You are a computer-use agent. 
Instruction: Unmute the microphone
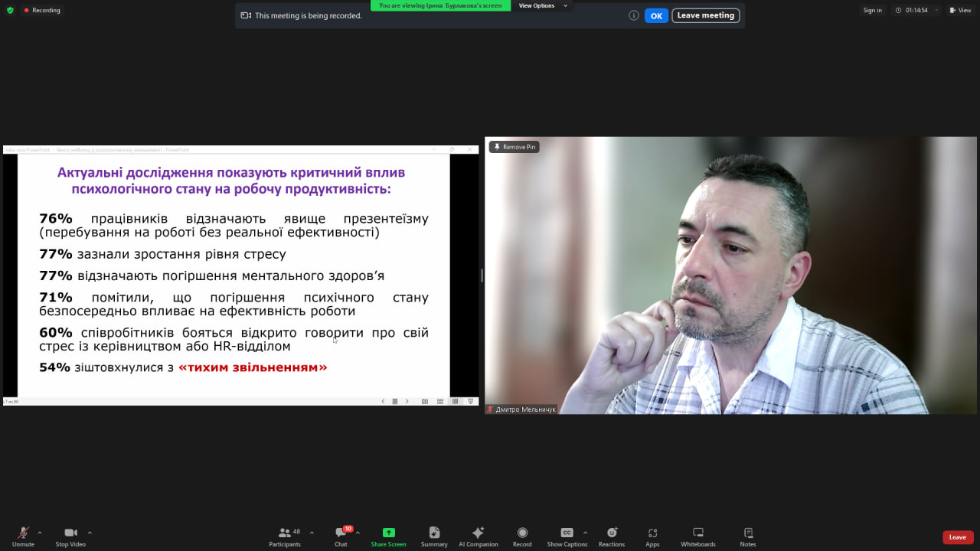pos(23,536)
